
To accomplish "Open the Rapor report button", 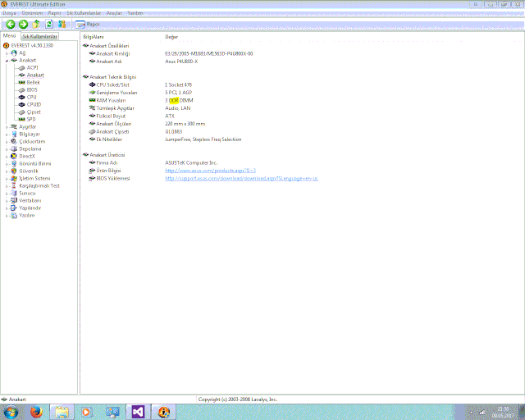I will pos(88,24).
